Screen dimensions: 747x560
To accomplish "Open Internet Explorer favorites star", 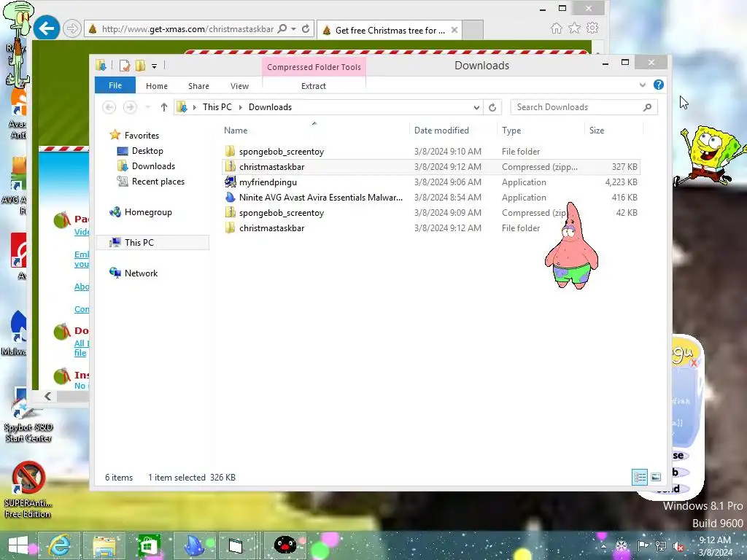I will (575, 28).
